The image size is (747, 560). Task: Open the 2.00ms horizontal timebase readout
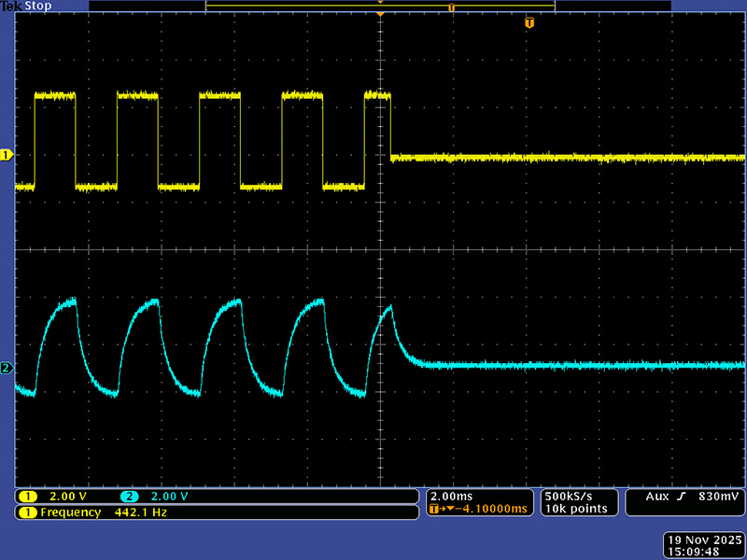(451, 496)
